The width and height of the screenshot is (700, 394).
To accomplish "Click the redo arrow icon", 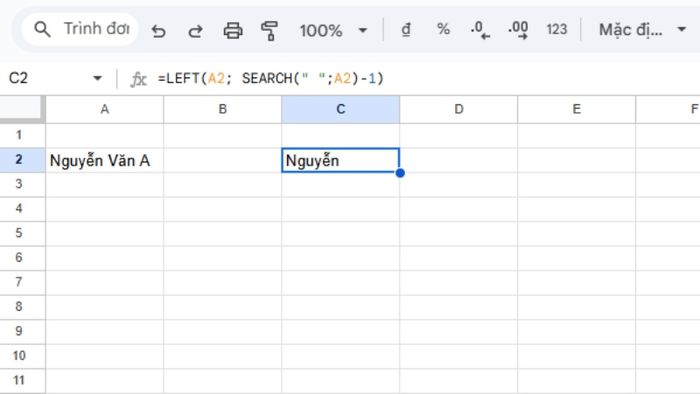I will click(x=195, y=31).
